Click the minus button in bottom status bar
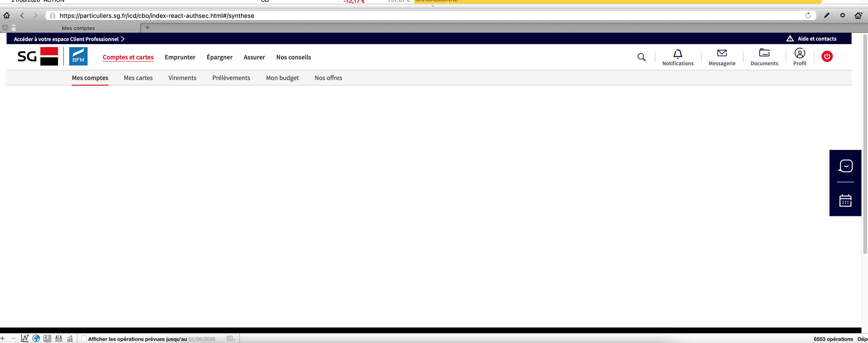Viewport: 868px width, 343px height. coord(13,338)
